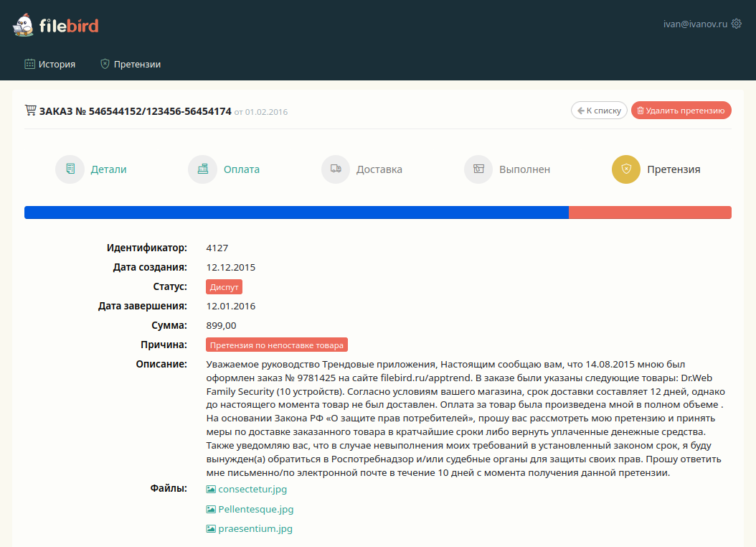Click the Претензия по непоставке товара badge
Viewport: 756px width, 547px height.
(x=277, y=345)
